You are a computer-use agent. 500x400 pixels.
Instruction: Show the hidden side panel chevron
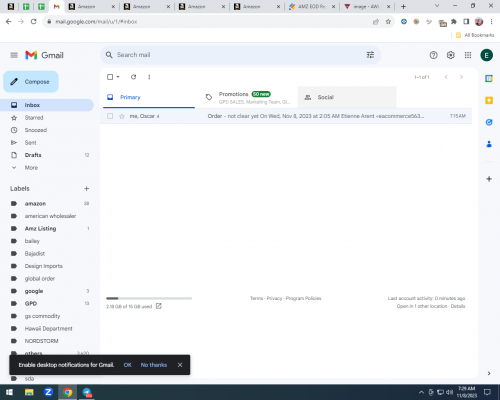point(489,373)
